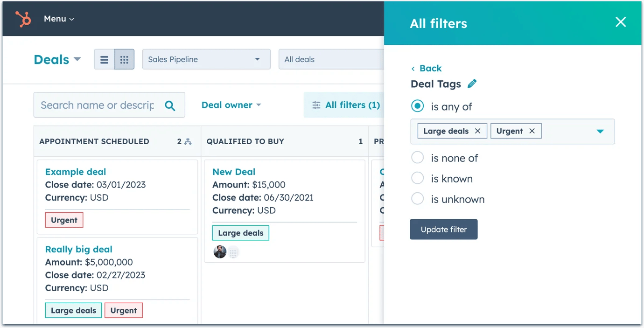Expand the tag selection dropdown arrow

600,132
